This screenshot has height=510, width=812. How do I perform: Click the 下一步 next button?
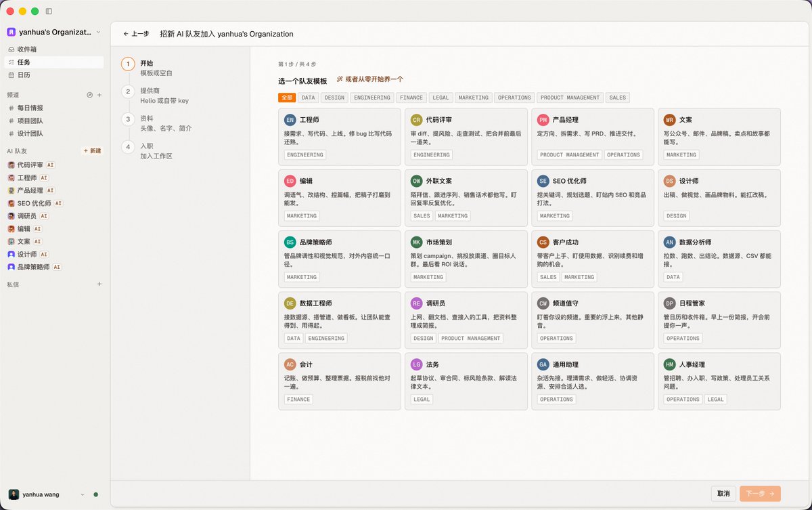click(761, 494)
